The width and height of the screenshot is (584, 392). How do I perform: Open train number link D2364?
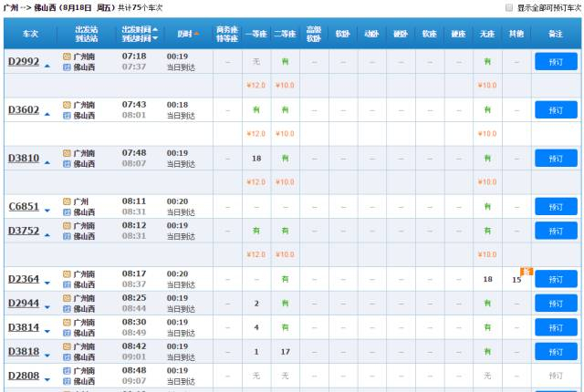(24, 279)
